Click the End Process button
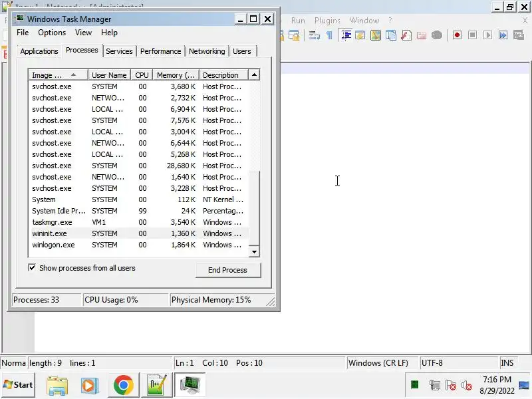532x399 pixels. tap(227, 270)
